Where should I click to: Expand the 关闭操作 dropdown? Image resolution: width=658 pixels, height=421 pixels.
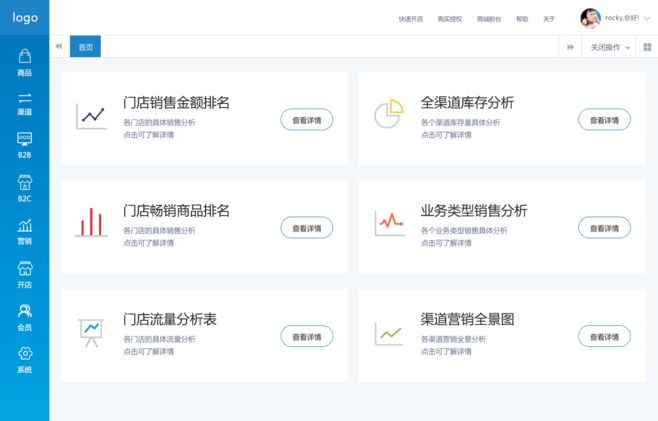pyautogui.click(x=610, y=47)
